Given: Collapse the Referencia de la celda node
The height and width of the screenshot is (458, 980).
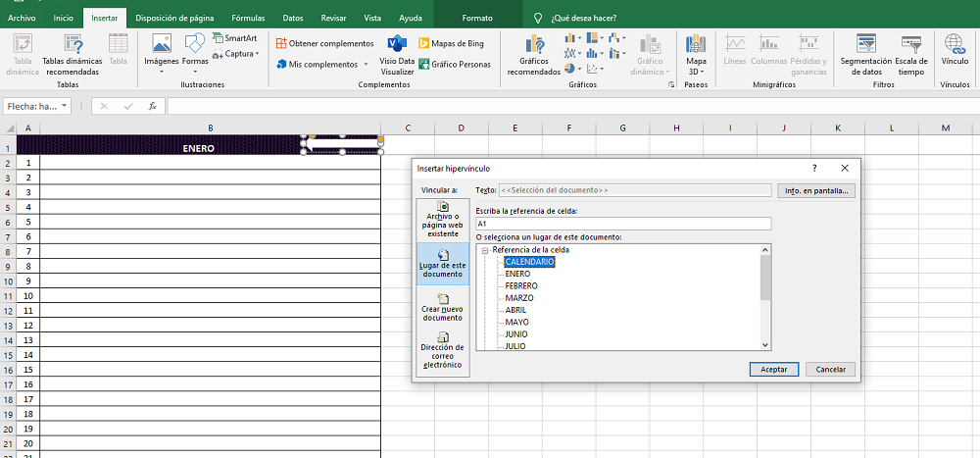Looking at the screenshot, I should tap(485, 250).
